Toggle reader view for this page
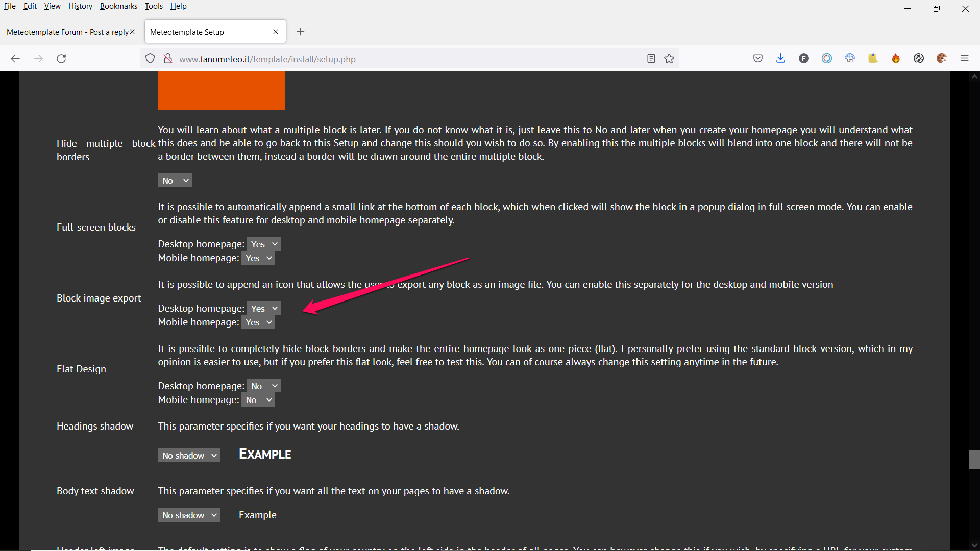Viewport: 980px width, 551px height. click(x=651, y=59)
